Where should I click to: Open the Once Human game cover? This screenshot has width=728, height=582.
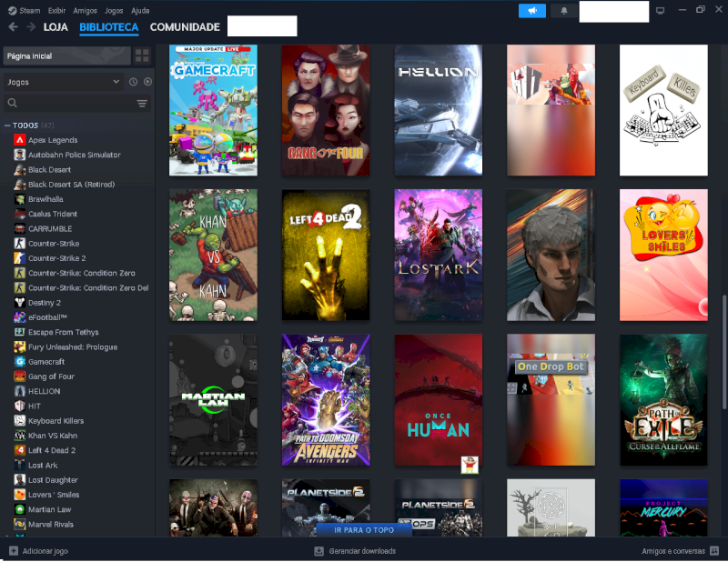pyautogui.click(x=439, y=399)
